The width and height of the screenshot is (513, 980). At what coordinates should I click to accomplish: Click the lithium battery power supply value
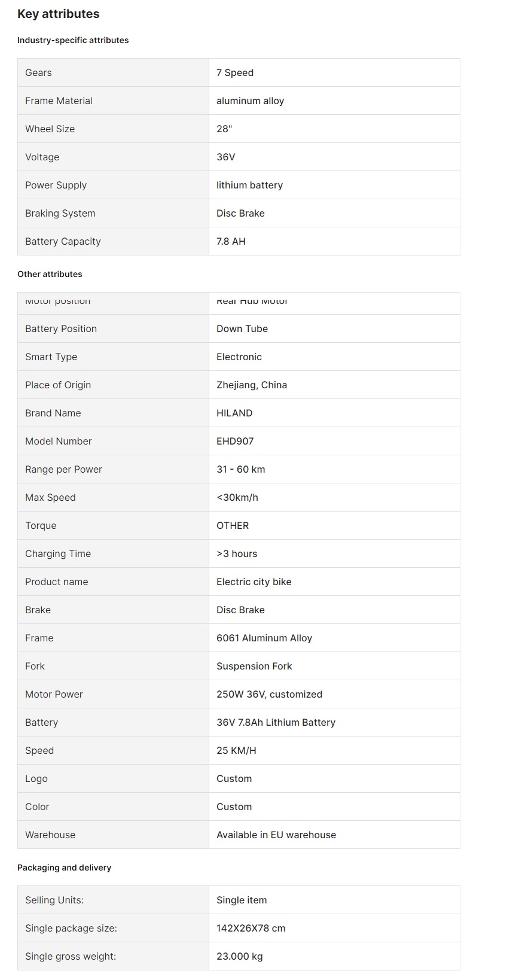(249, 185)
